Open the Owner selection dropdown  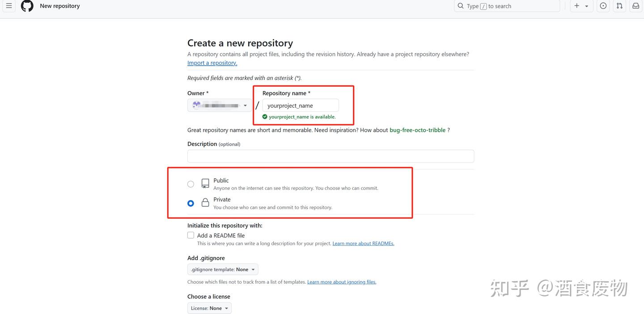(x=219, y=105)
